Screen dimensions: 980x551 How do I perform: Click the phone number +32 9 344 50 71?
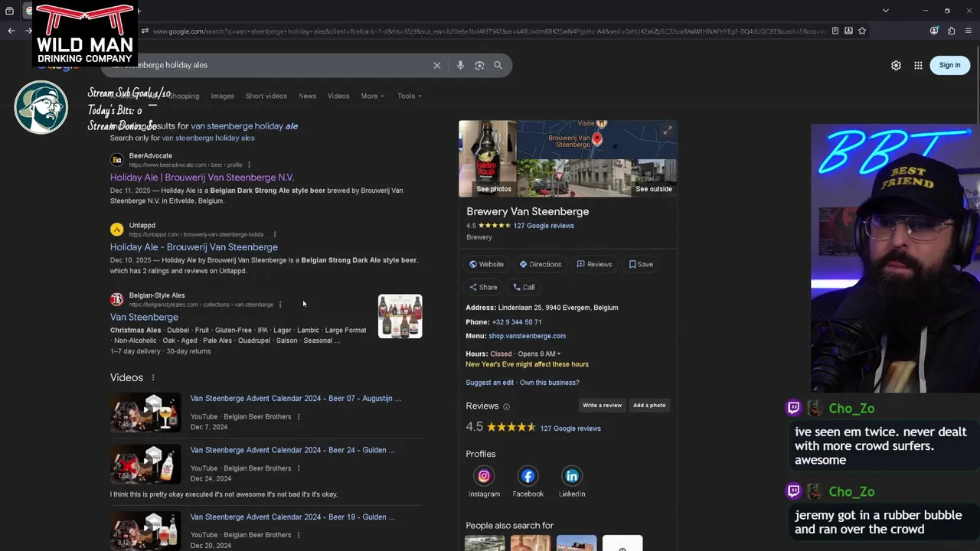[x=517, y=322]
